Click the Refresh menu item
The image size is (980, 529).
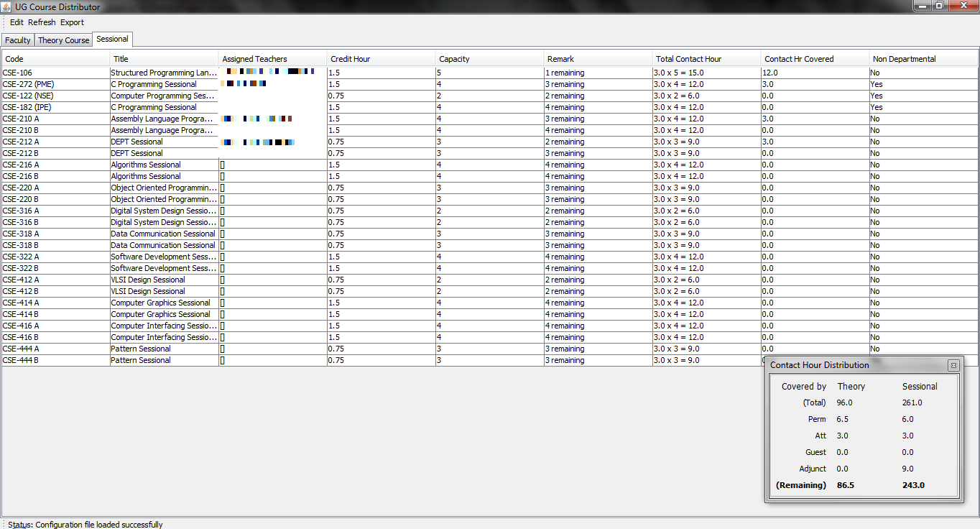42,22
